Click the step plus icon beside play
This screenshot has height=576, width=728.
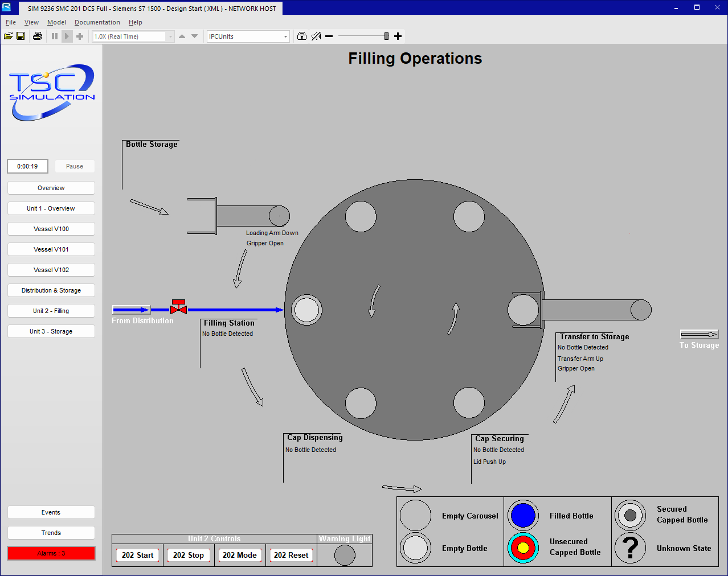click(x=80, y=36)
